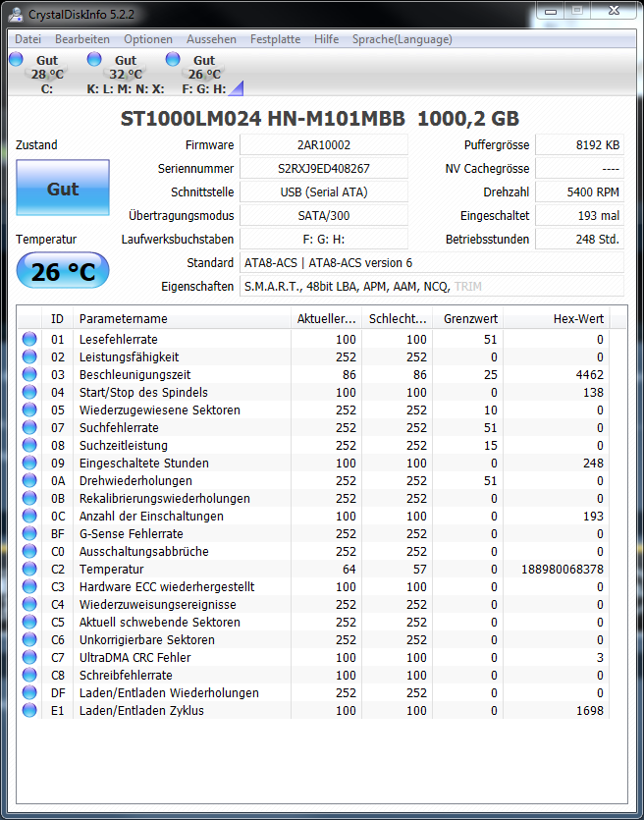Viewport: 644px width, 820px height.
Task: Click the Schnittstelle USB (Serial ATA) field
Action: click(324, 191)
